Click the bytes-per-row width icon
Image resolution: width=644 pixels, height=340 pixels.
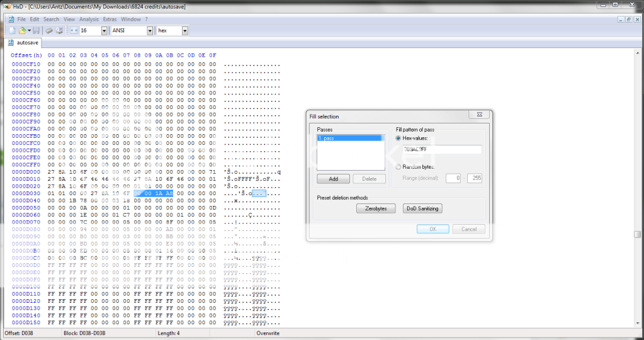coord(73,30)
